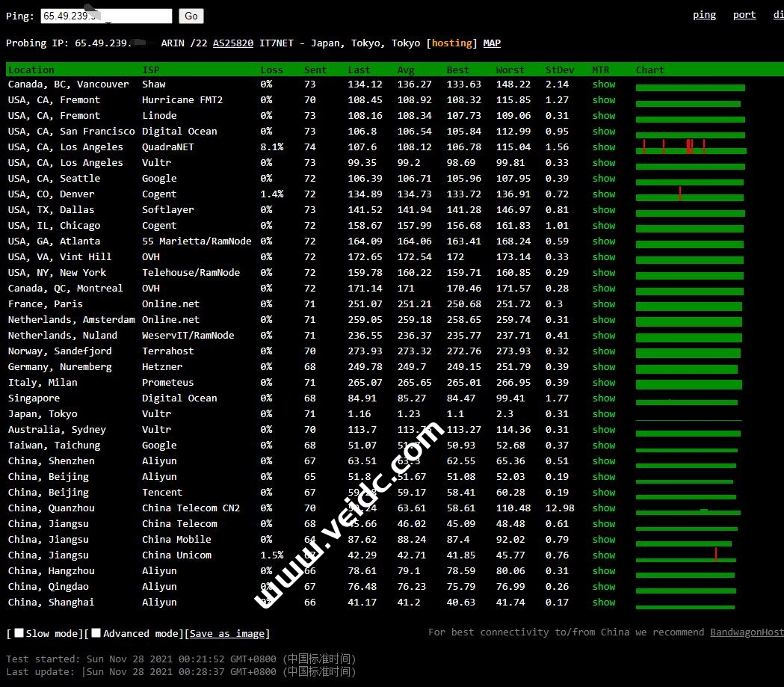Click the Location column header

pos(31,70)
